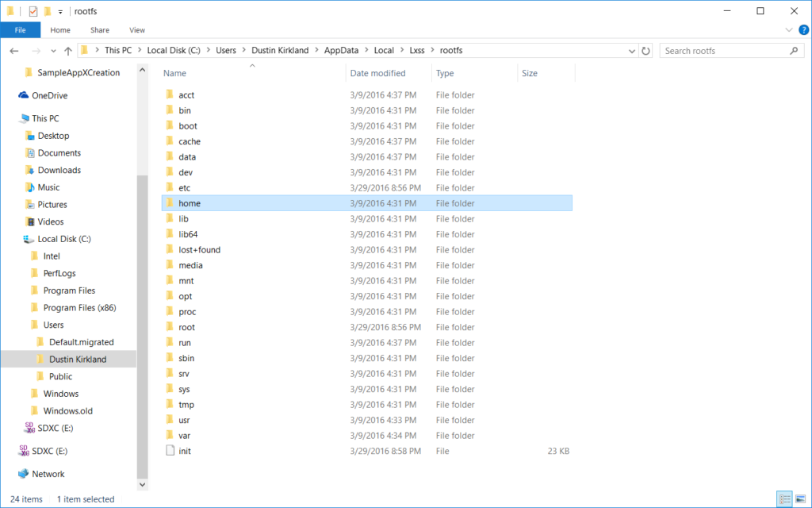Sort by Date modified column header
Viewport: 812px width, 508px height.
point(377,73)
